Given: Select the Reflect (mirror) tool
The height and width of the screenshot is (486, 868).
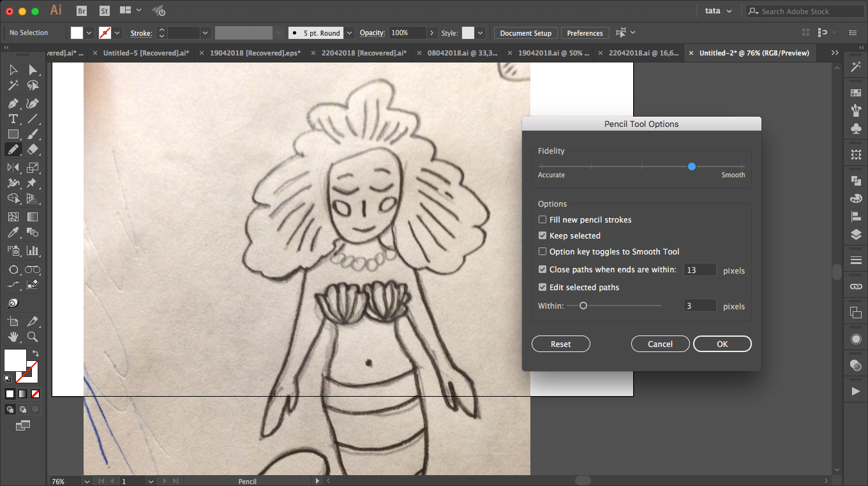Looking at the screenshot, I should [x=13, y=168].
